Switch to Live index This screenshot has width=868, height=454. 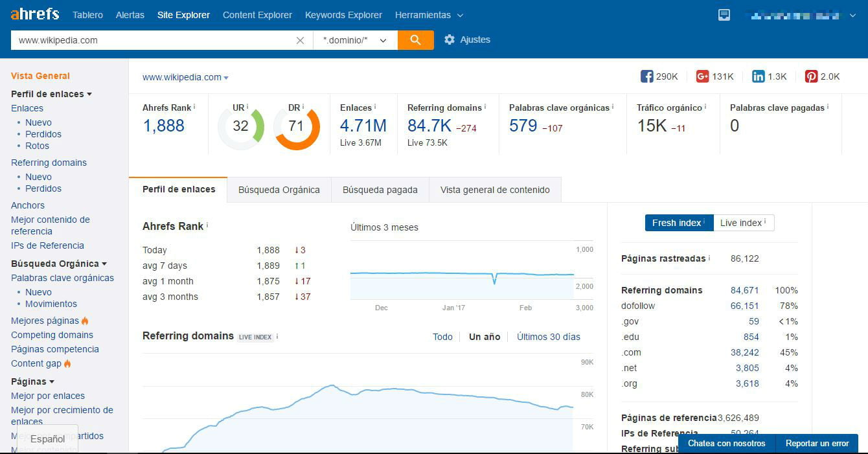[744, 223]
